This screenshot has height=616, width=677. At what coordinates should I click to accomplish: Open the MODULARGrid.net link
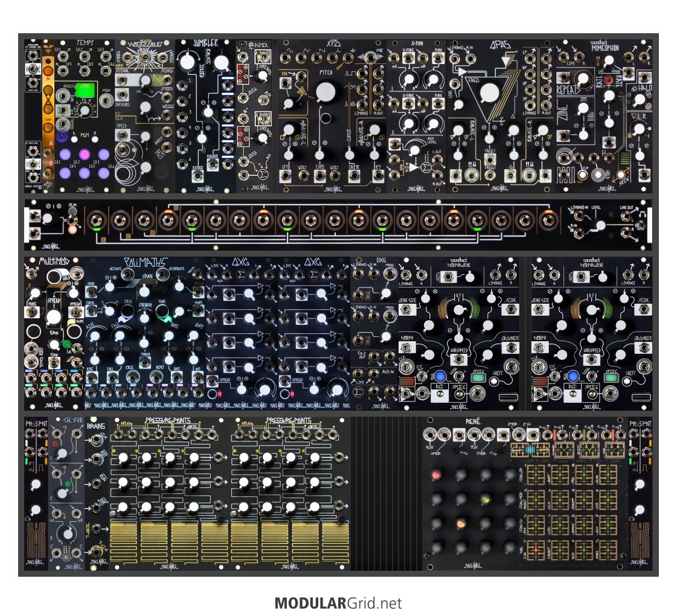(338, 603)
